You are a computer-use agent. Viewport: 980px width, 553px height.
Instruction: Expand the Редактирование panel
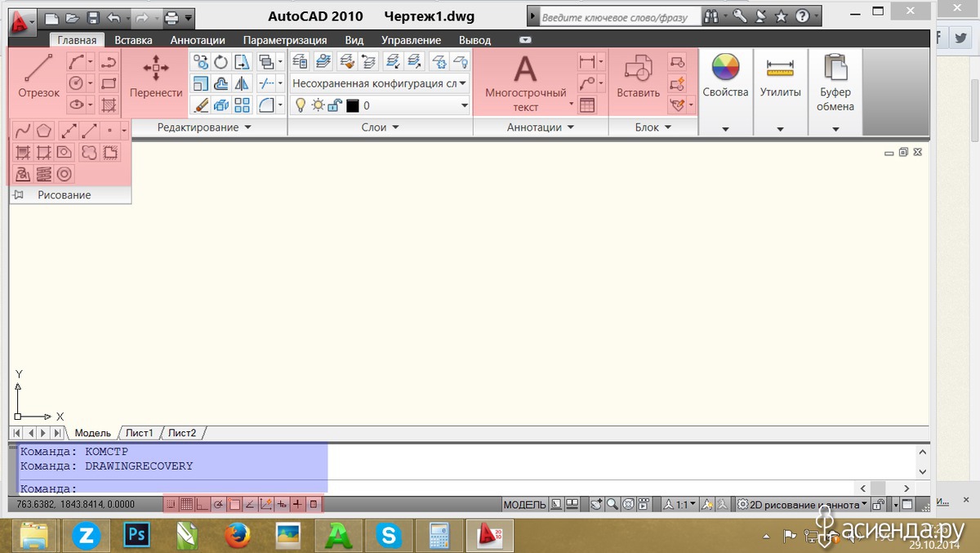click(x=204, y=127)
